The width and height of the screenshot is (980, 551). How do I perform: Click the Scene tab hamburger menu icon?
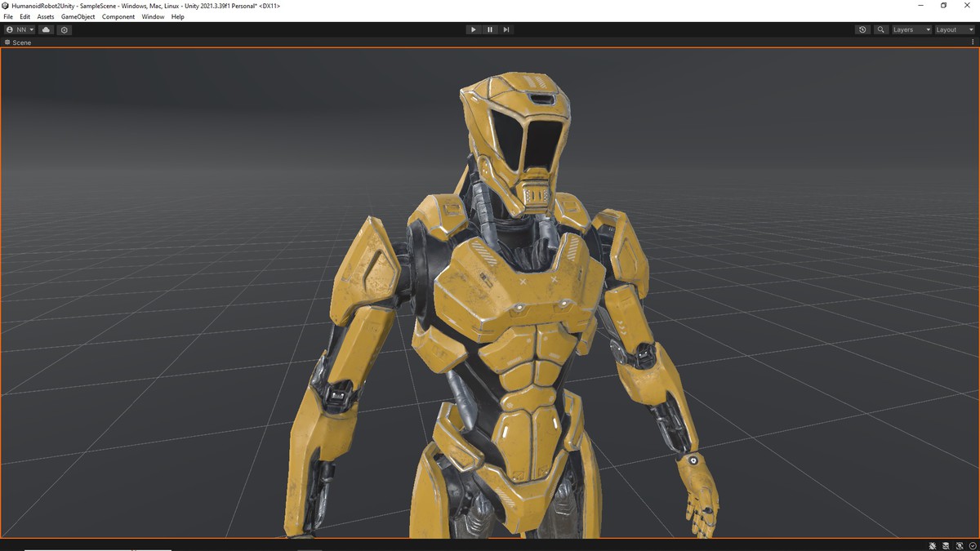pyautogui.click(x=7, y=42)
